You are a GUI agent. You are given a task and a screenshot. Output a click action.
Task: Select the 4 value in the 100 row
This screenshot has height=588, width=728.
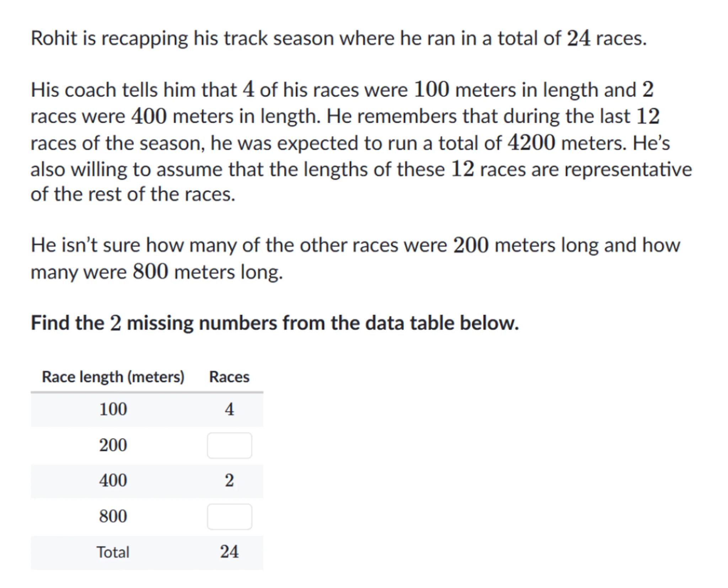coord(229,409)
